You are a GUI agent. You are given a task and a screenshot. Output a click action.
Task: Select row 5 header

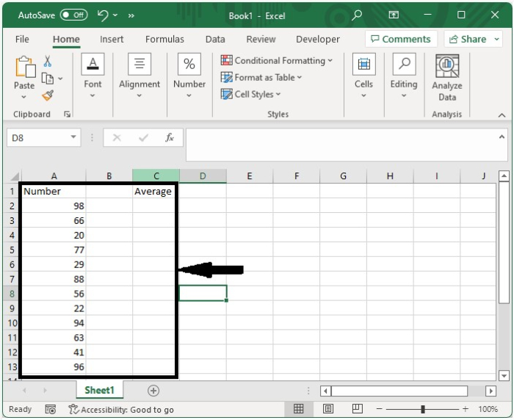tap(12, 250)
